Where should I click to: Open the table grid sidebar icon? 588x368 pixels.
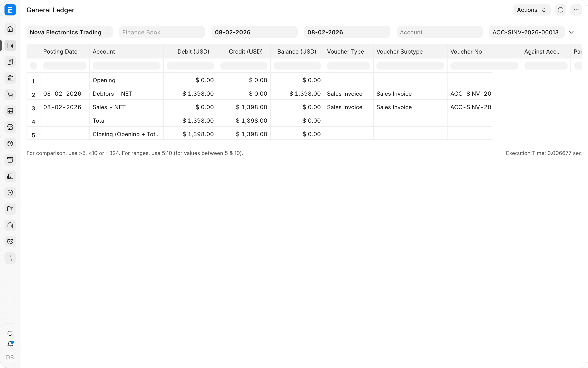pos(10,111)
